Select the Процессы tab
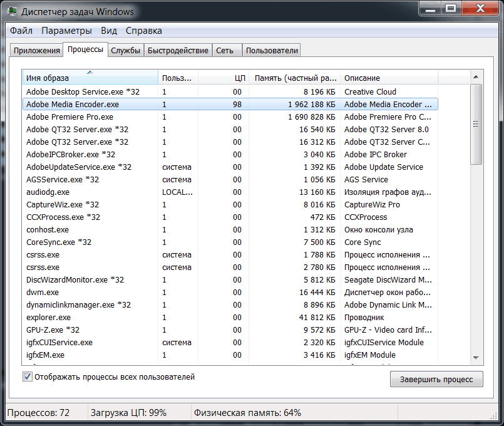 coord(86,49)
